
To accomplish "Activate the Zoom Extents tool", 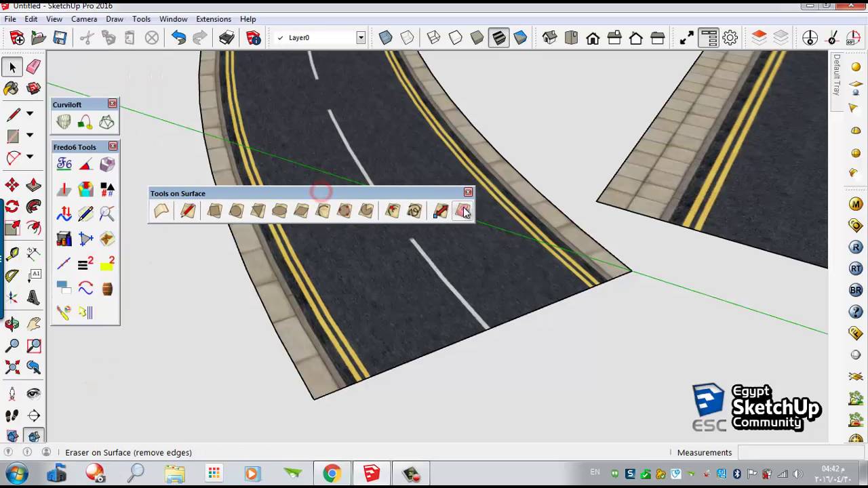I will point(12,367).
